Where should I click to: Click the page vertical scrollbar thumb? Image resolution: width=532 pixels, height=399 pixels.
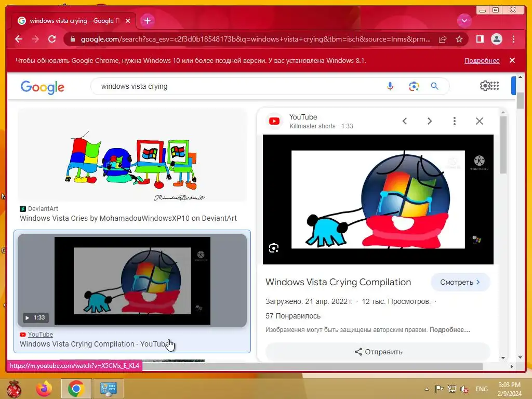pos(520,100)
